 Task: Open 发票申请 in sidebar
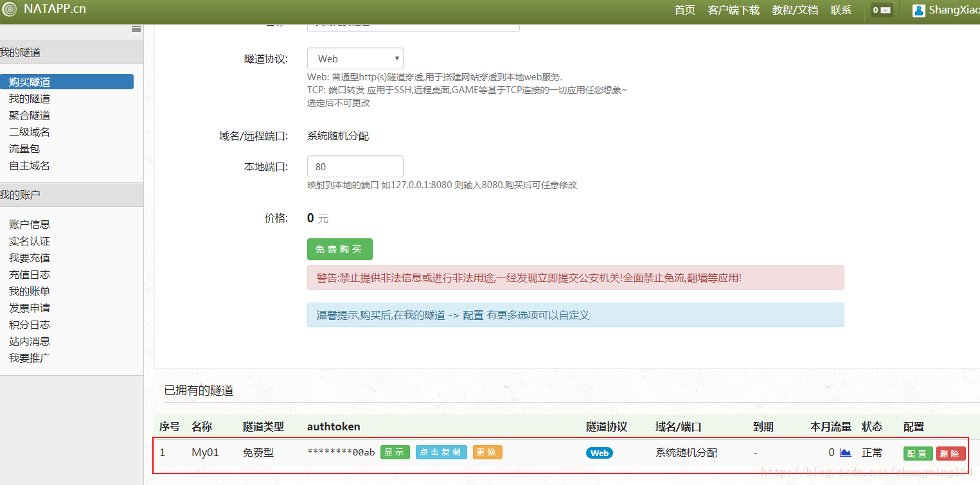pyautogui.click(x=30, y=308)
